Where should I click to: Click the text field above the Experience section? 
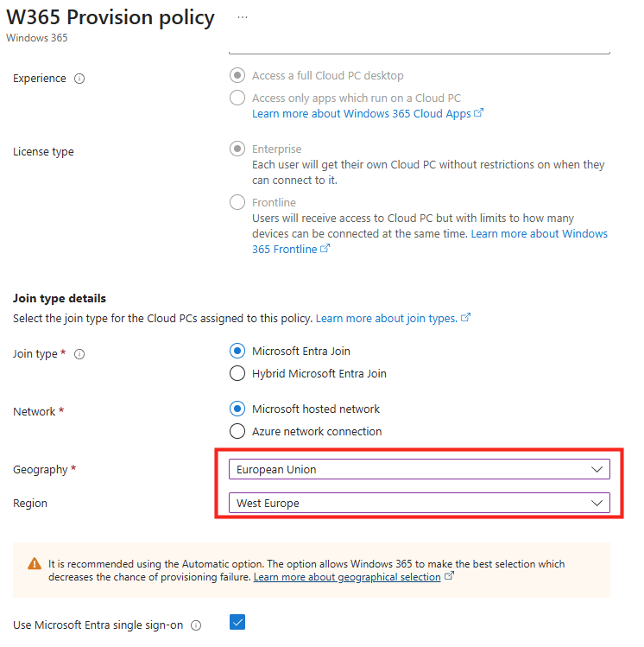[419, 50]
